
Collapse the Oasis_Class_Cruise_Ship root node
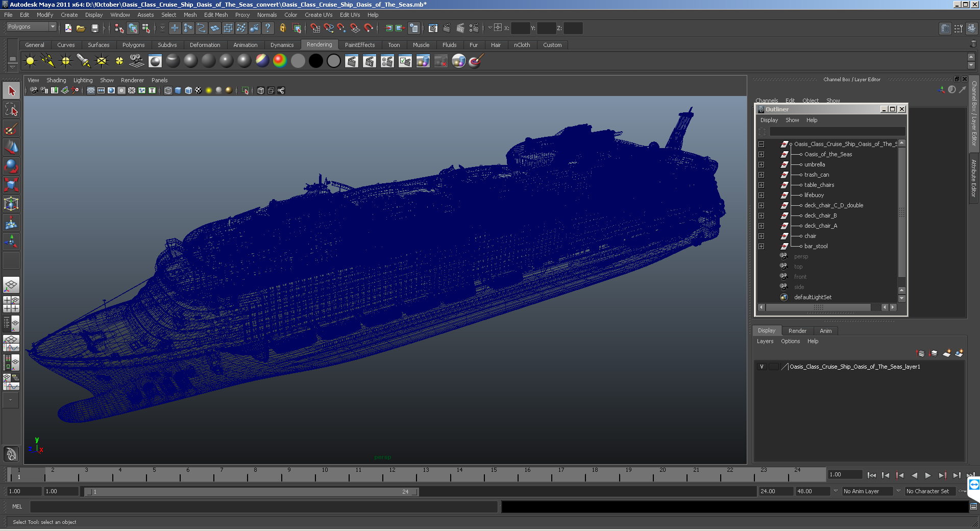761,144
